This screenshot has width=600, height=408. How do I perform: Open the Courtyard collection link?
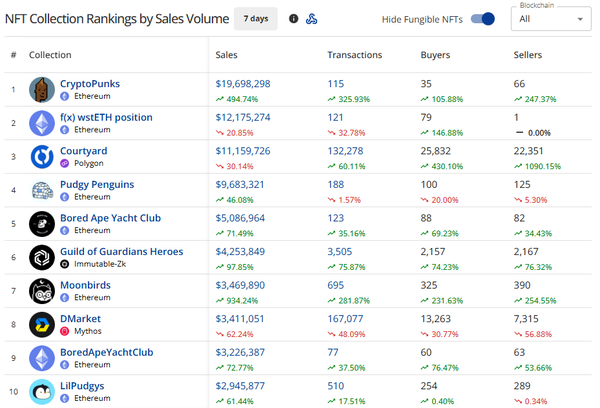84,151
